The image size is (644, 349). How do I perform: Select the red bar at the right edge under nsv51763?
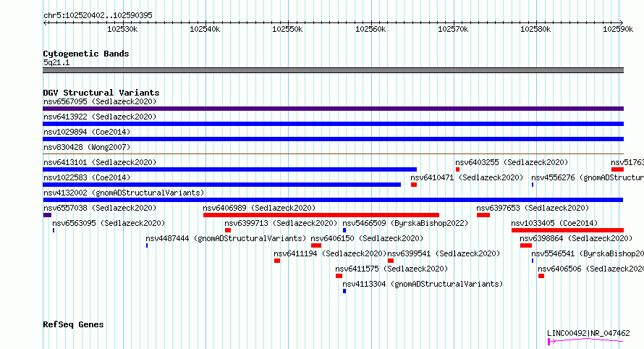coord(617,169)
